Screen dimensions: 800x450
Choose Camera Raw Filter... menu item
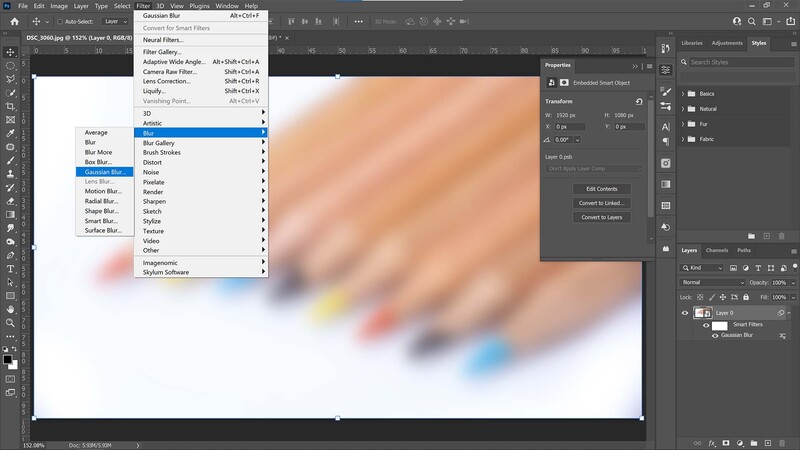(201, 72)
